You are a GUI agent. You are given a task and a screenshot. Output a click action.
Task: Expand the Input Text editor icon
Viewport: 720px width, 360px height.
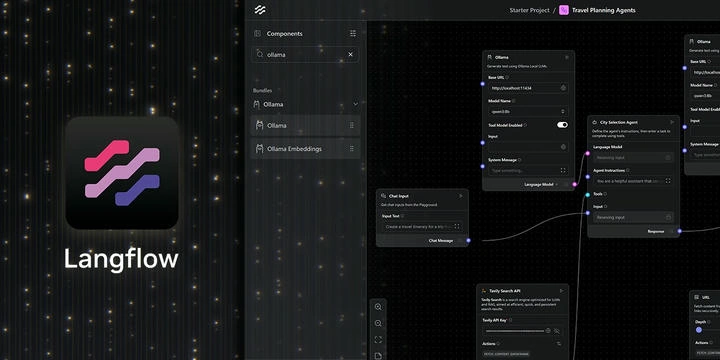[x=457, y=226]
